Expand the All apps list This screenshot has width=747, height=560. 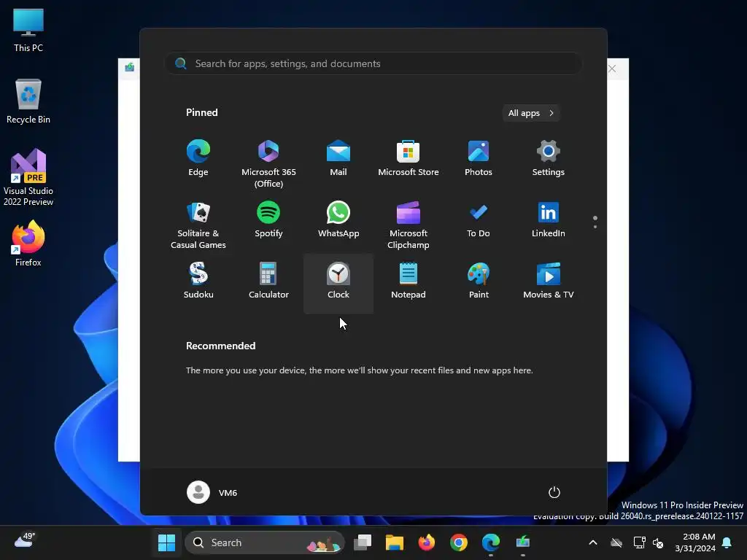531,113
